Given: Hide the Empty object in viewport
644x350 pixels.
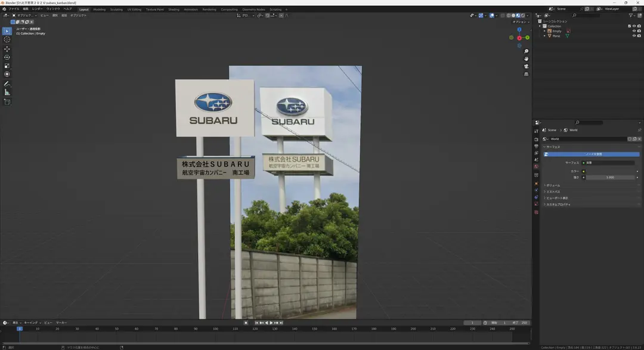Looking at the screenshot, I should [x=634, y=31].
